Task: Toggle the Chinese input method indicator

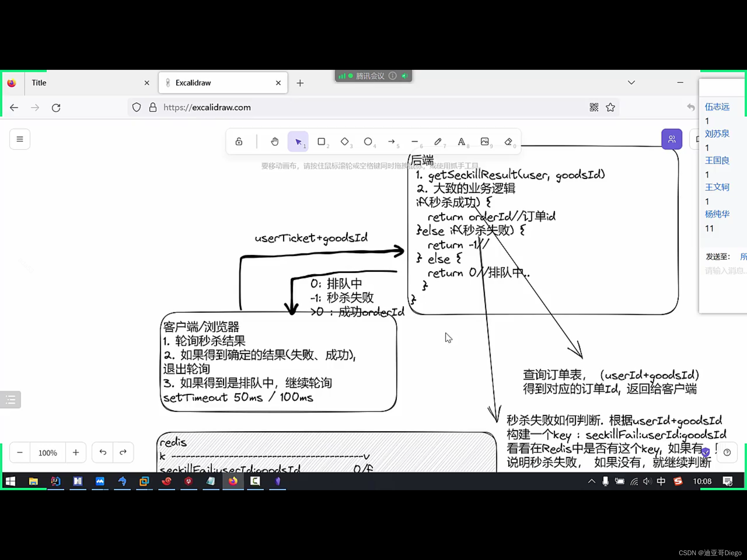Action: pyautogui.click(x=661, y=481)
